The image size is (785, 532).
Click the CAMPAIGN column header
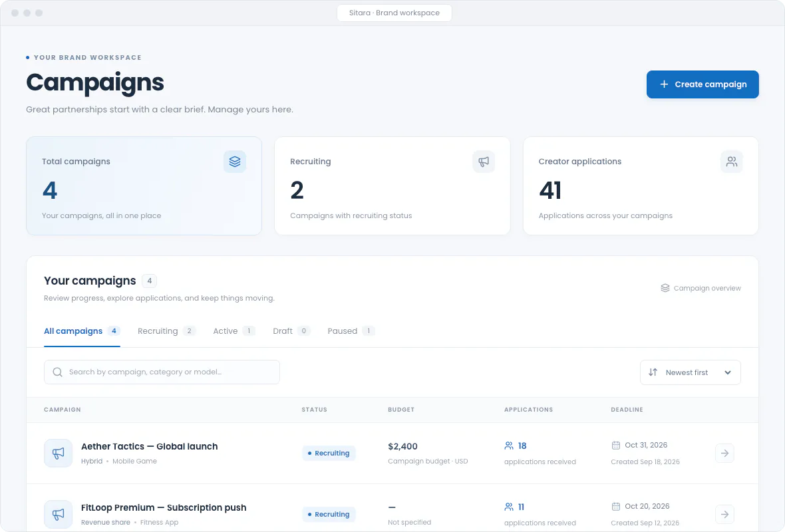click(x=62, y=410)
